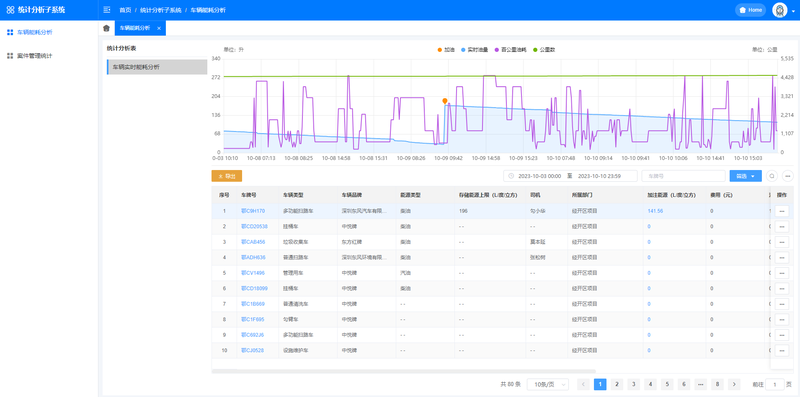This screenshot has height=397, width=800.
Task: Click the user avatar in header
Action: pyautogui.click(x=779, y=10)
